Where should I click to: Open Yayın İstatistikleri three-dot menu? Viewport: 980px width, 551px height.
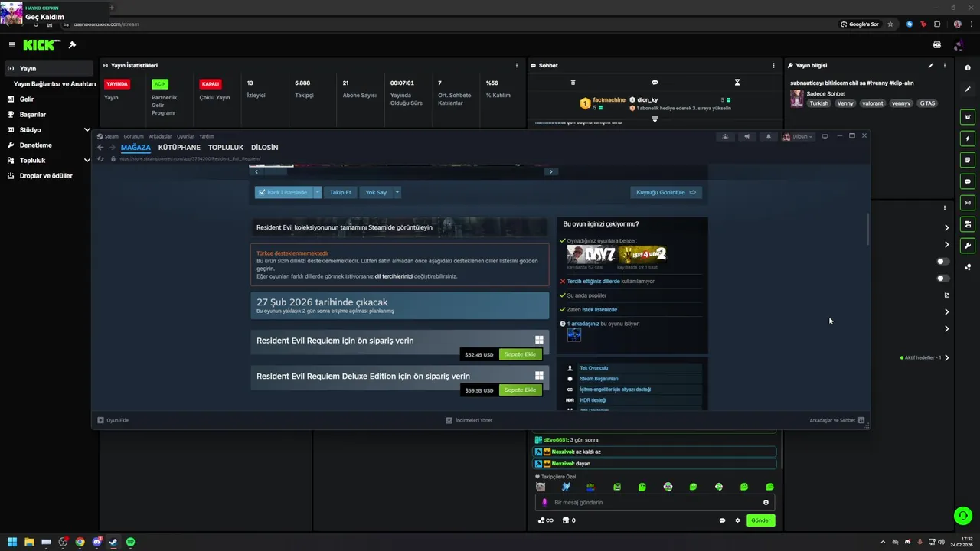click(x=516, y=66)
